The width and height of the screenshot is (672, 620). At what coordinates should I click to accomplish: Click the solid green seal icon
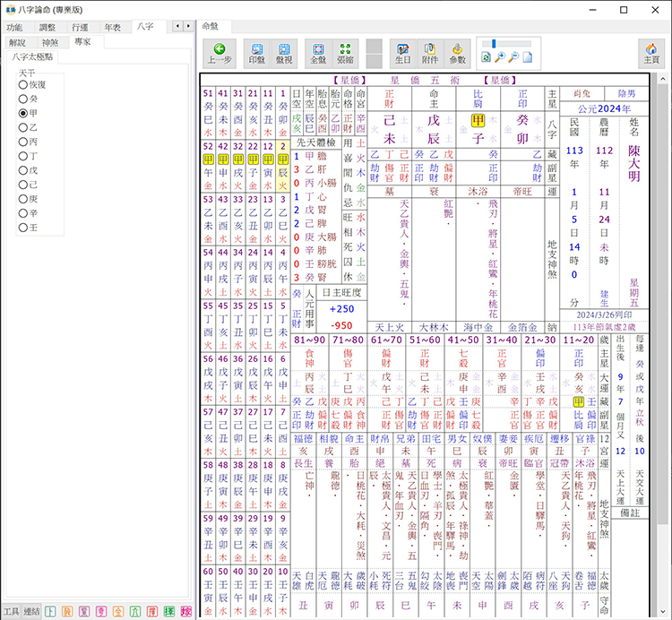169,611
